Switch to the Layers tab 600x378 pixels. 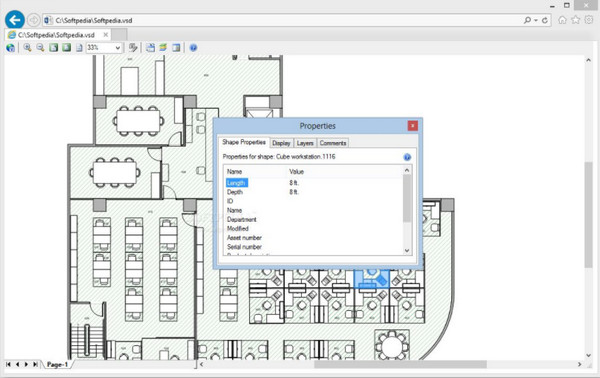[305, 143]
